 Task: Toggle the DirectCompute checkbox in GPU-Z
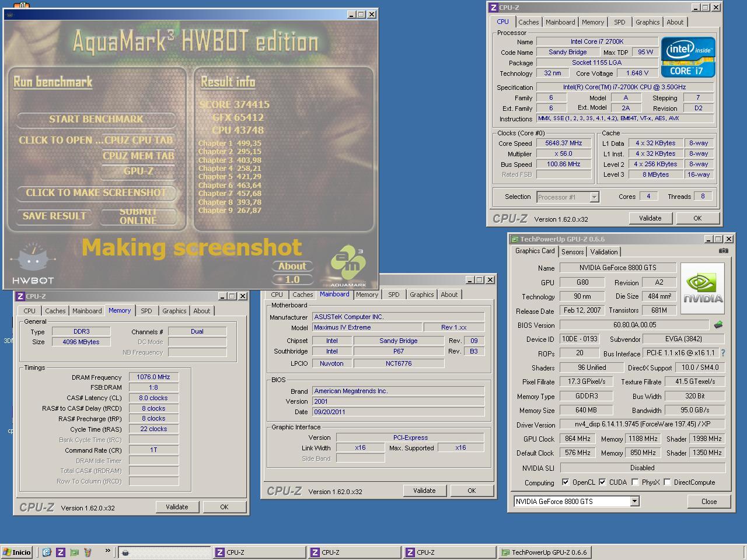tap(667, 482)
